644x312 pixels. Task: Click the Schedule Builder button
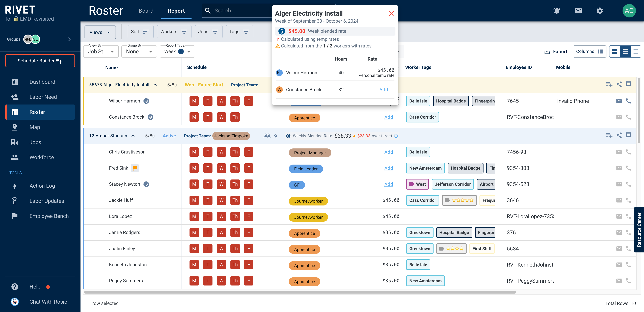[x=40, y=61]
